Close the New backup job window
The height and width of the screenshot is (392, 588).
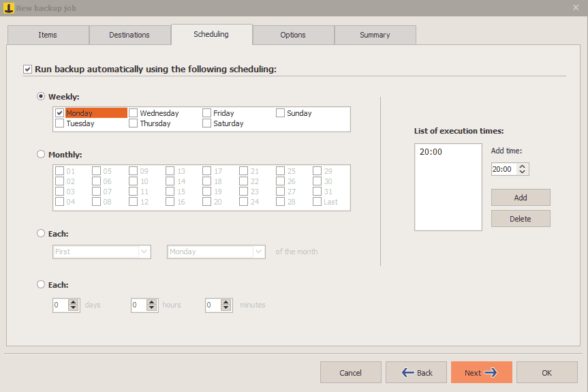point(576,8)
